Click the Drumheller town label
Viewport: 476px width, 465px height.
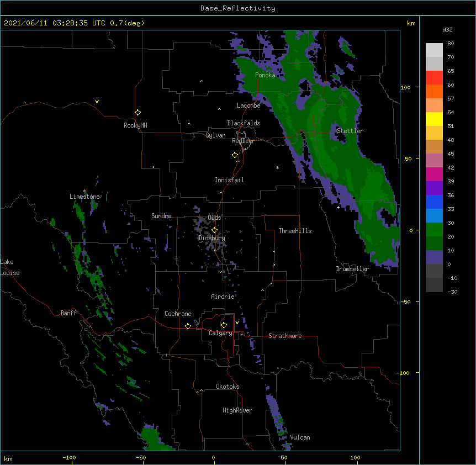point(352,269)
